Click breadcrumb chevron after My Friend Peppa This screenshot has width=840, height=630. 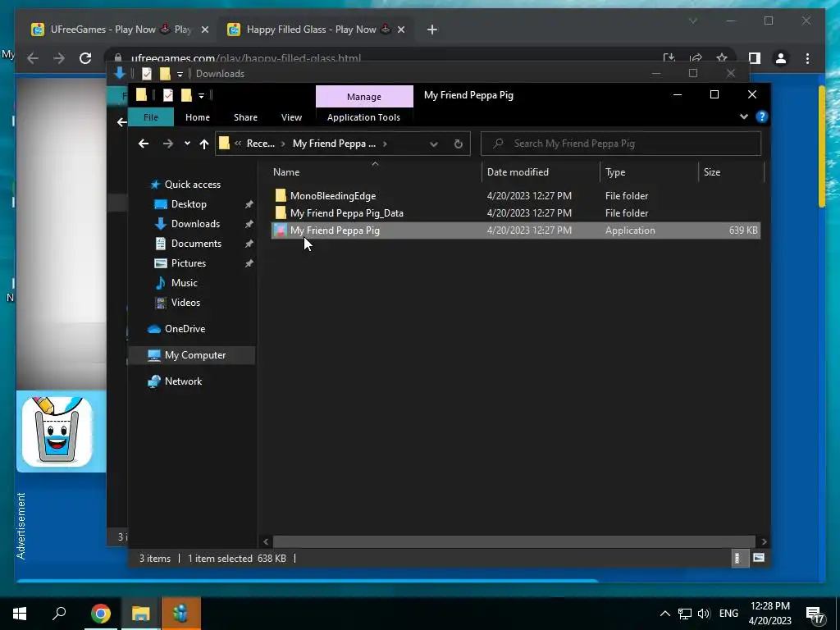click(385, 144)
